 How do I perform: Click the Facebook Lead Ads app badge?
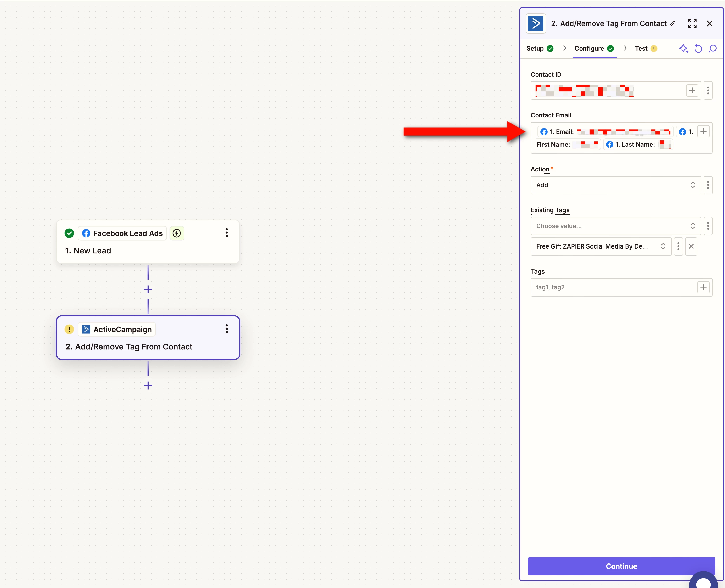(x=122, y=233)
